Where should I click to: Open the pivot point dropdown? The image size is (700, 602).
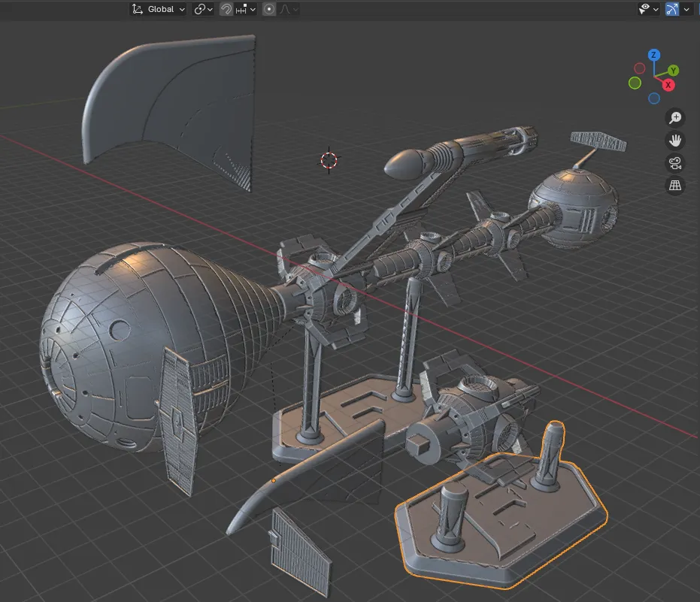tap(204, 9)
